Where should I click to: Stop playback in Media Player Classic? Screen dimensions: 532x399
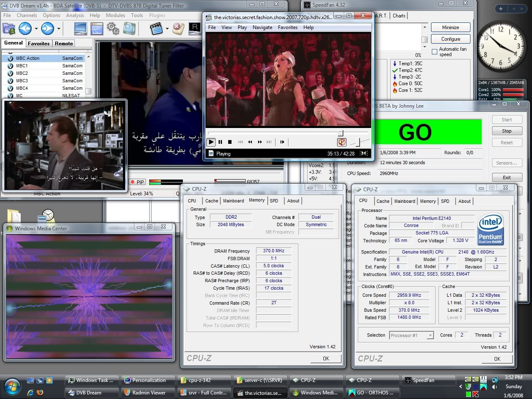click(x=230, y=142)
